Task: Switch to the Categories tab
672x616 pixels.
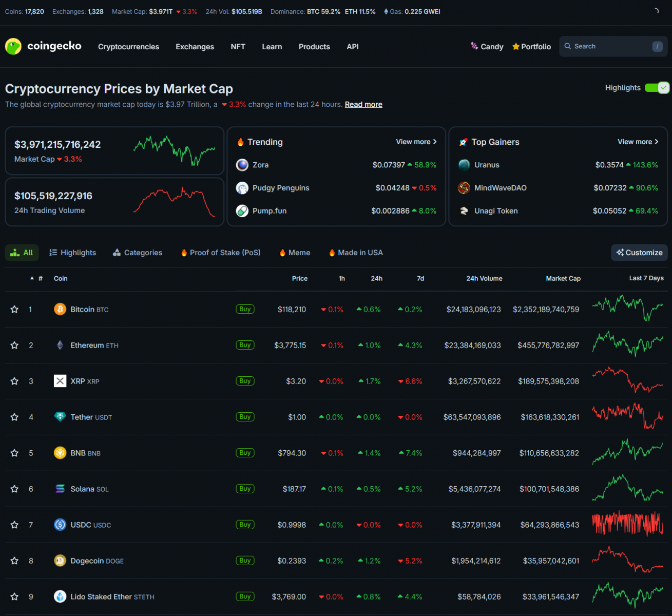Action: point(138,253)
